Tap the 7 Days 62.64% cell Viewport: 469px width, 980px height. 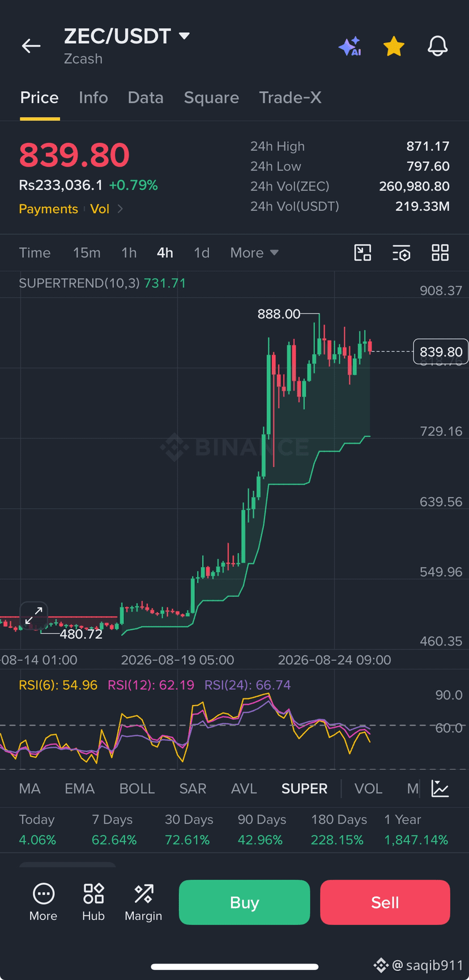[x=114, y=830]
